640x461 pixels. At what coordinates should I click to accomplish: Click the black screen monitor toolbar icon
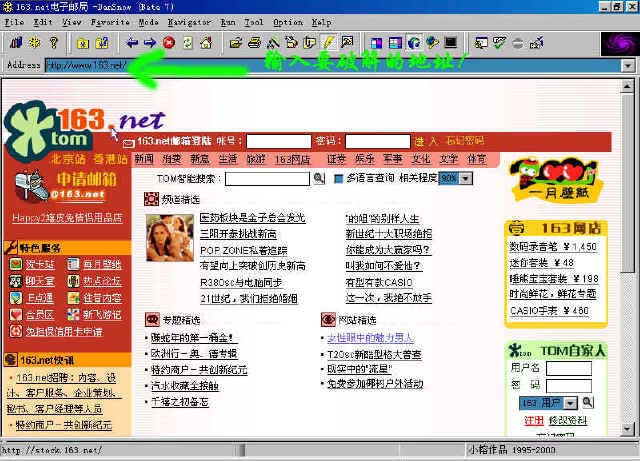pos(451,42)
